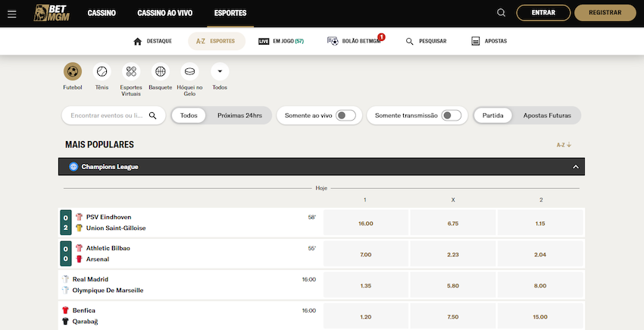Select the Todos time filter
This screenshot has width=644, height=330.
click(x=189, y=115)
